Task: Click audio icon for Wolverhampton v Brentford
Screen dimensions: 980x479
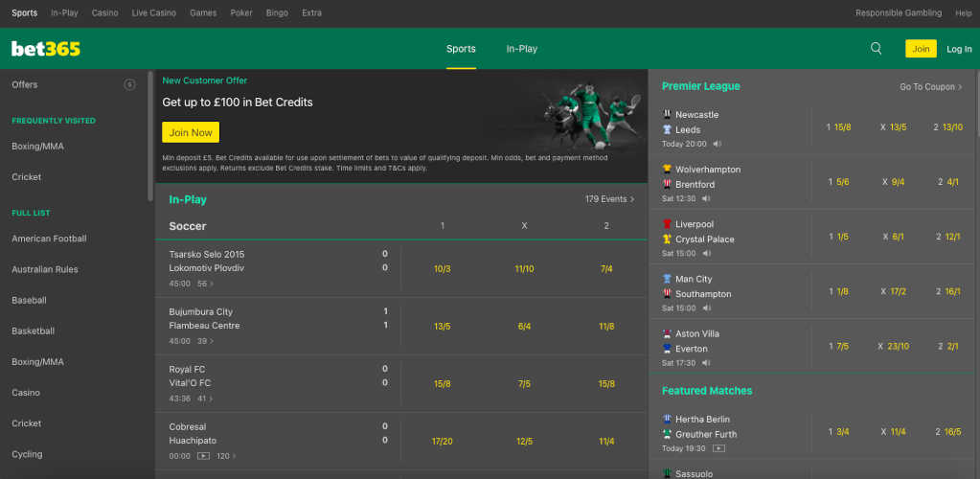Action: click(706, 198)
